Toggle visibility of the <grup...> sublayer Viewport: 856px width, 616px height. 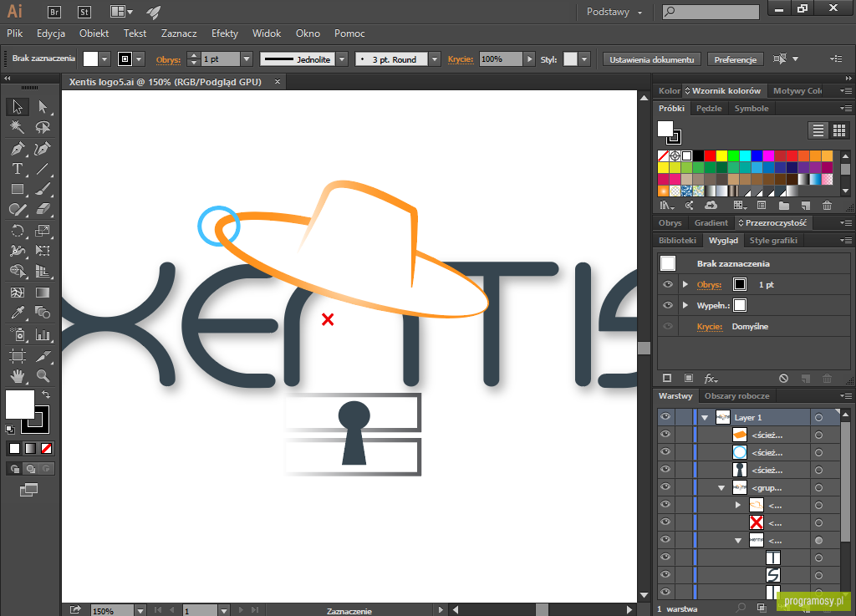pyautogui.click(x=665, y=486)
